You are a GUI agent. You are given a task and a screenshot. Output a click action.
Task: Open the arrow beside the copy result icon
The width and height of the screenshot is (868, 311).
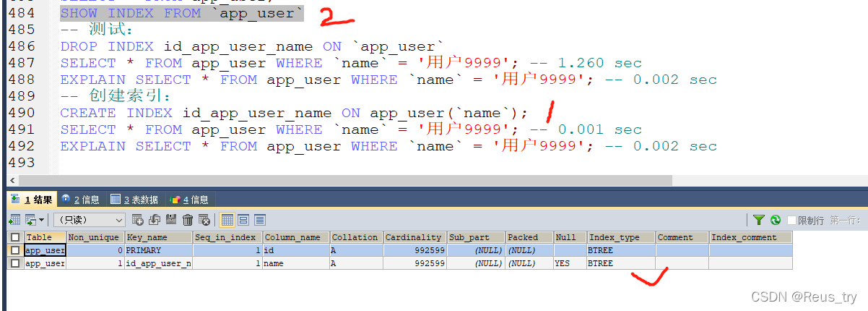pos(42,220)
